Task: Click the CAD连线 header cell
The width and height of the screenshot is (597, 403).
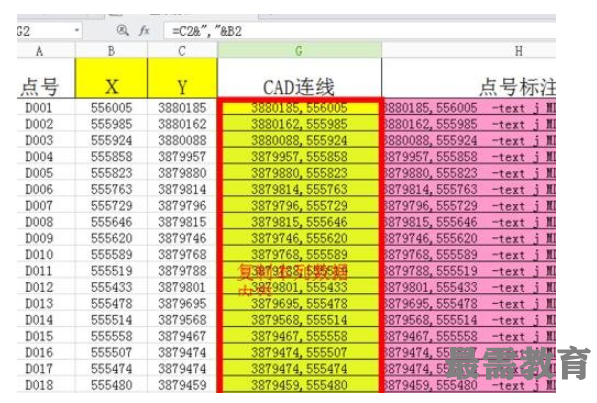Action: pos(299,78)
